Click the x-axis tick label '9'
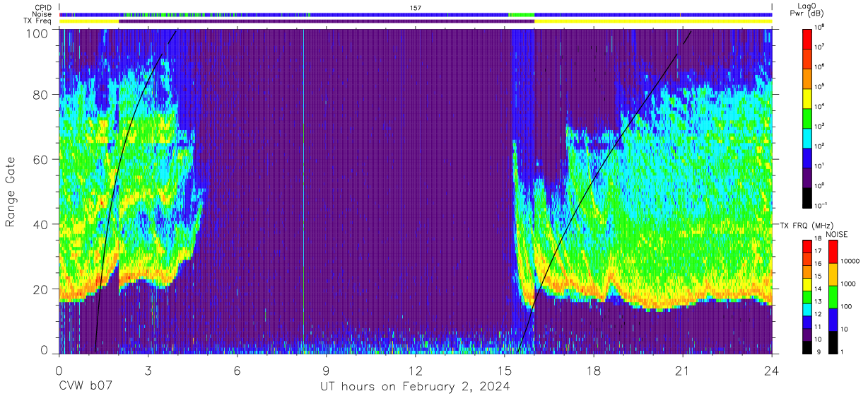 tap(327, 371)
